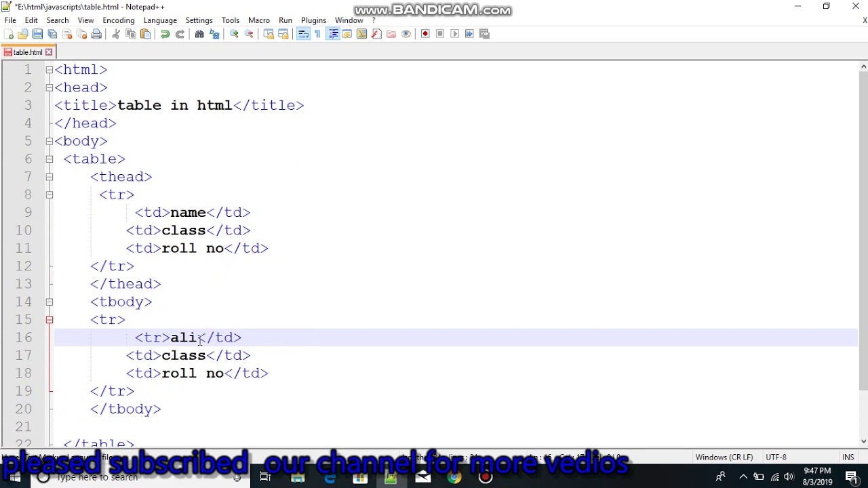Open the User Defined Language icon
The width and height of the screenshot is (868, 488).
click(x=347, y=34)
